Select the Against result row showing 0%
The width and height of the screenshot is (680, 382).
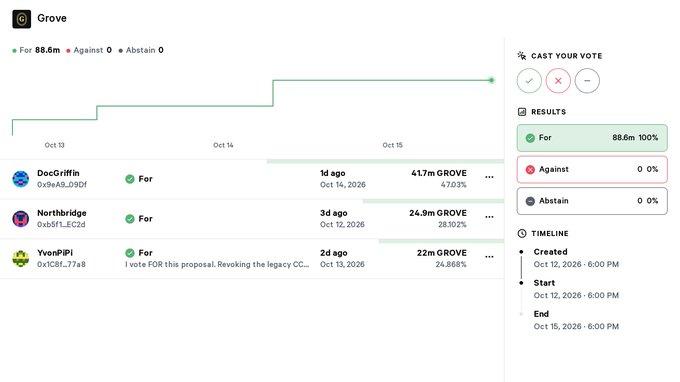(x=592, y=170)
